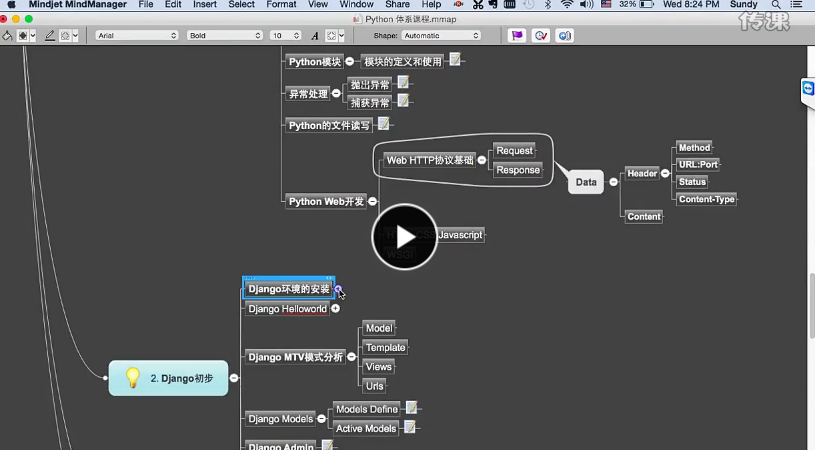This screenshot has height=473, width=815.
Task: Select the 2. Django初步 main topic
Action: point(168,378)
